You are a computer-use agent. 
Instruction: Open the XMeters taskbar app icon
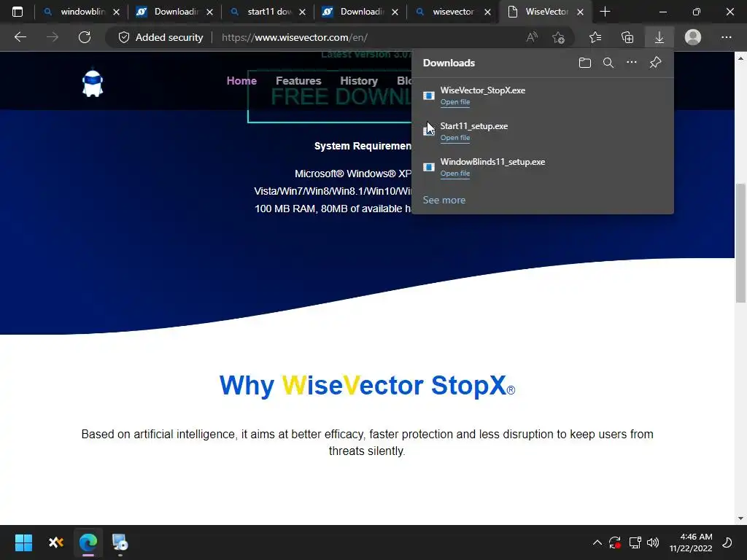tap(56, 542)
